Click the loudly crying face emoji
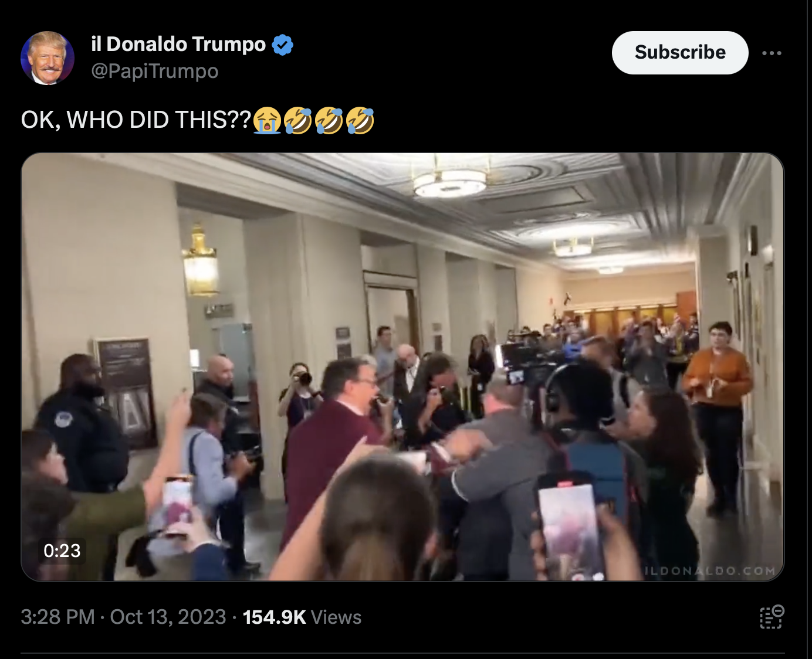Image resolution: width=812 pixels, height=659 pixels. click(x=267, y=120)
